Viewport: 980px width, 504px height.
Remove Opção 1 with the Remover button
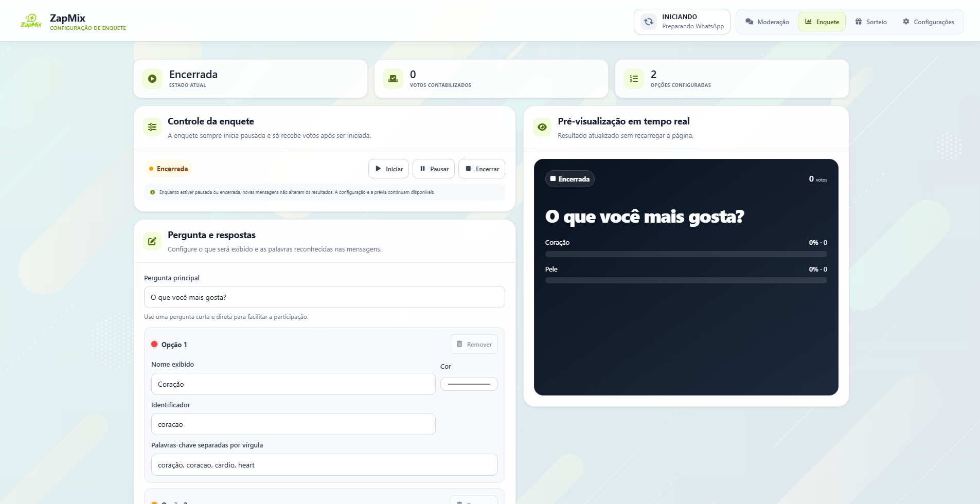click(x=474, y=344)
